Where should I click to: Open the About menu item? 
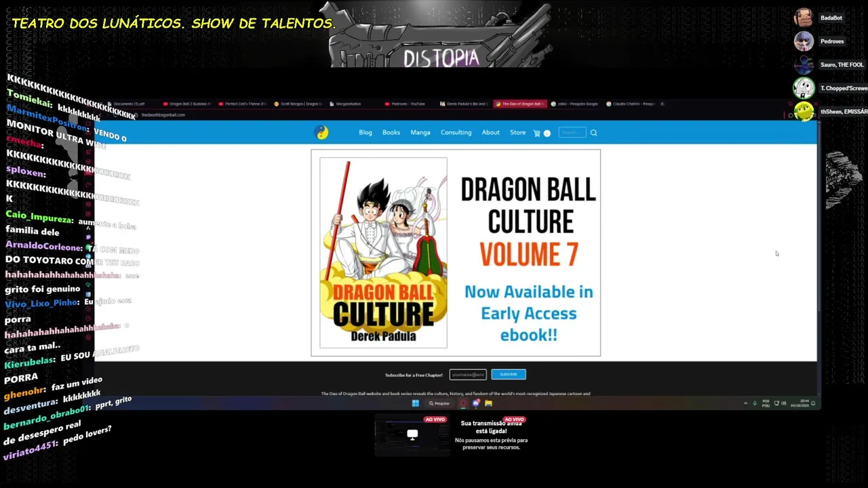(491, 132)
